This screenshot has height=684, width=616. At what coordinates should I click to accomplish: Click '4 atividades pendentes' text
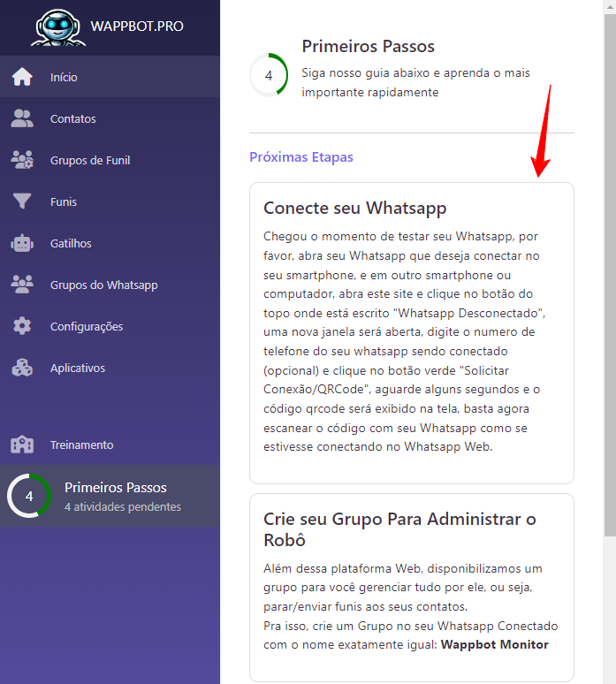123,506
